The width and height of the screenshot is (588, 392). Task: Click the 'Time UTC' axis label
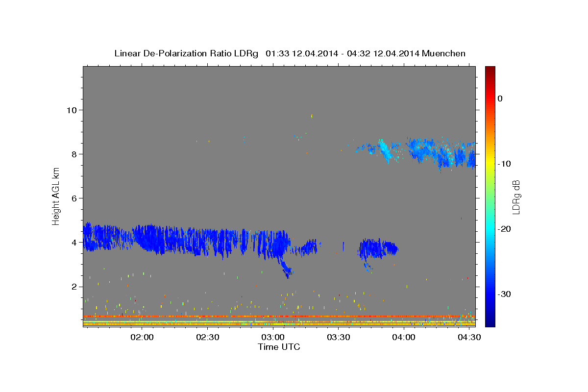click(x=279, y=347)
